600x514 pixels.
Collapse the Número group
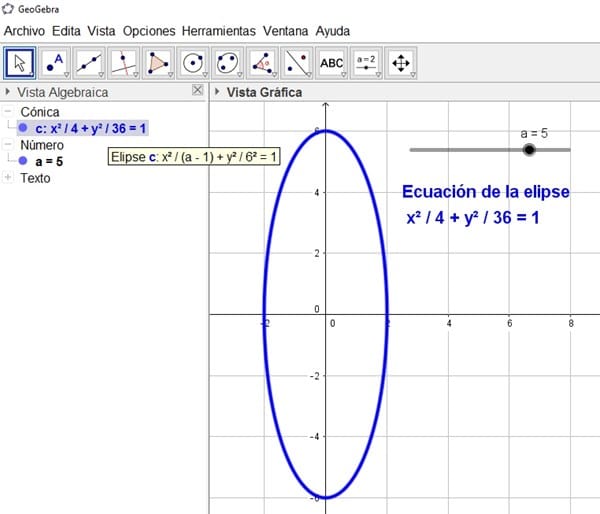8,145
